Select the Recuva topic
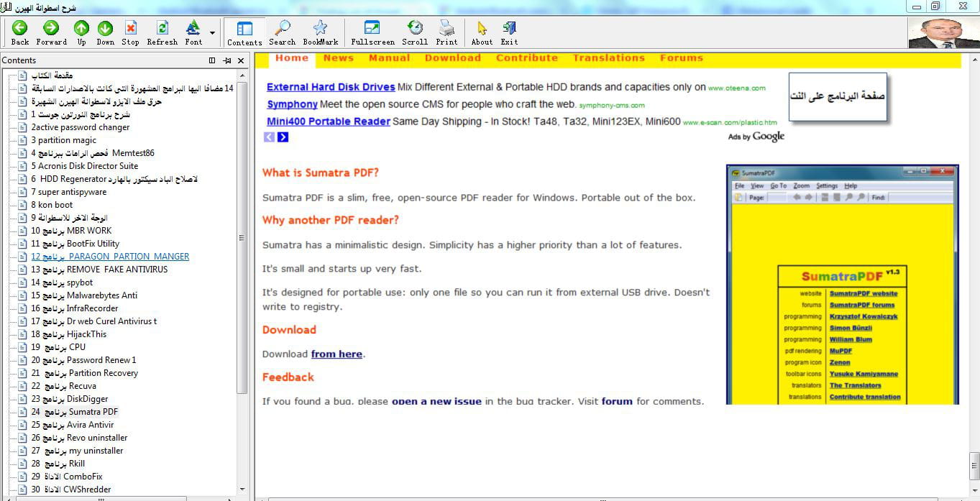The height and width of the screenshot is (501, 980). point(63,386)
